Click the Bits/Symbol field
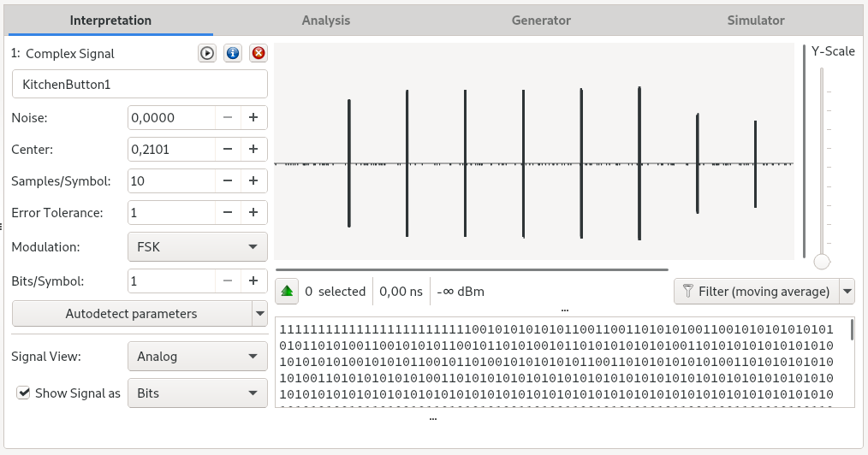This screenshot has width=868, height=455. (171, 281)
